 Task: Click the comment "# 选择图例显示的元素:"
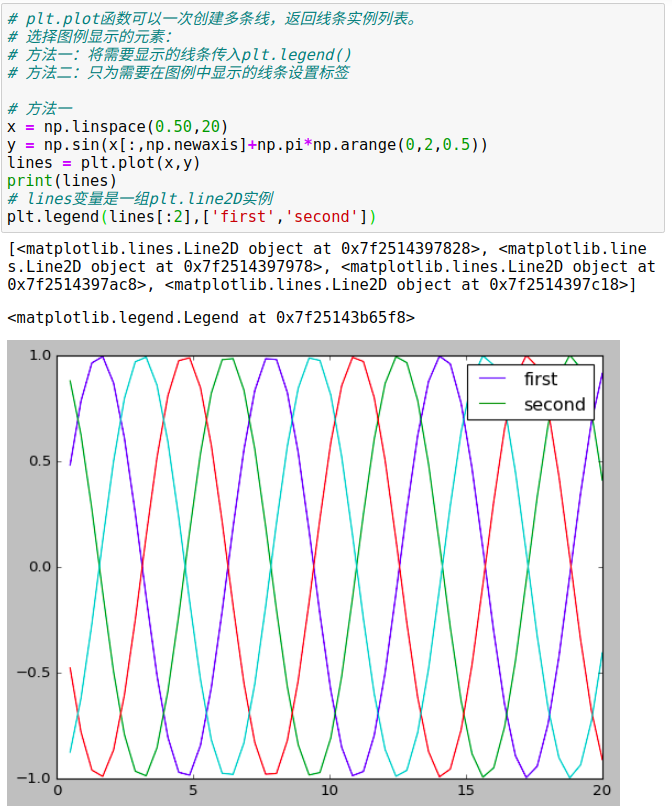[90, 37]
